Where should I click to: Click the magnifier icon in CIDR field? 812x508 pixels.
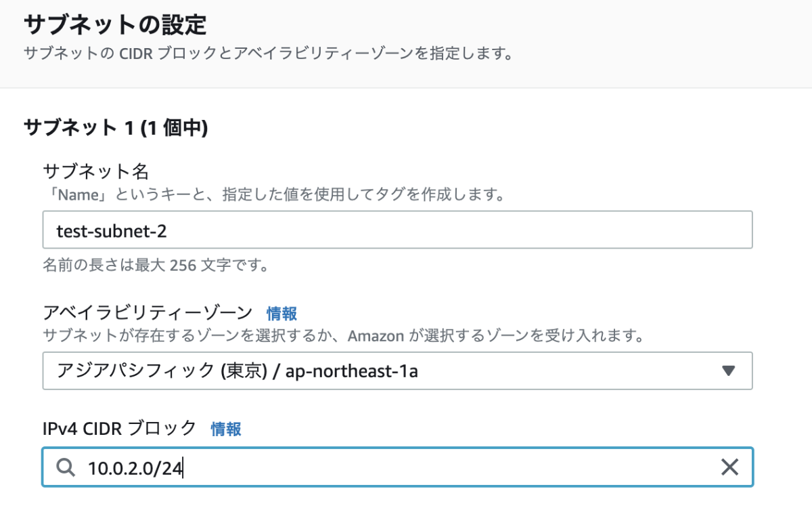coord(65,467)
